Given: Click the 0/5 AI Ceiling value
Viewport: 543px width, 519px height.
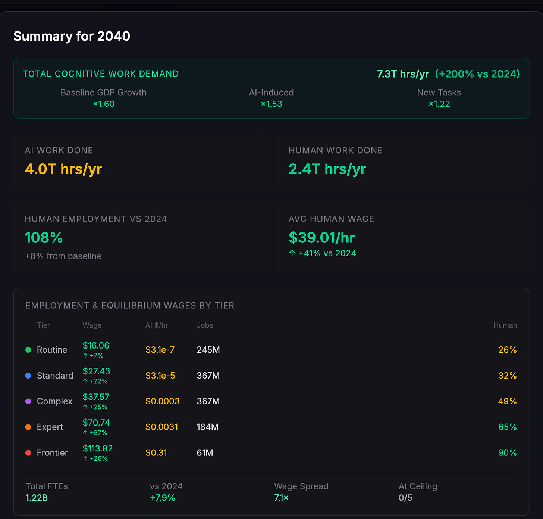Looking at the screenshot, I should (x=405, y=498).
